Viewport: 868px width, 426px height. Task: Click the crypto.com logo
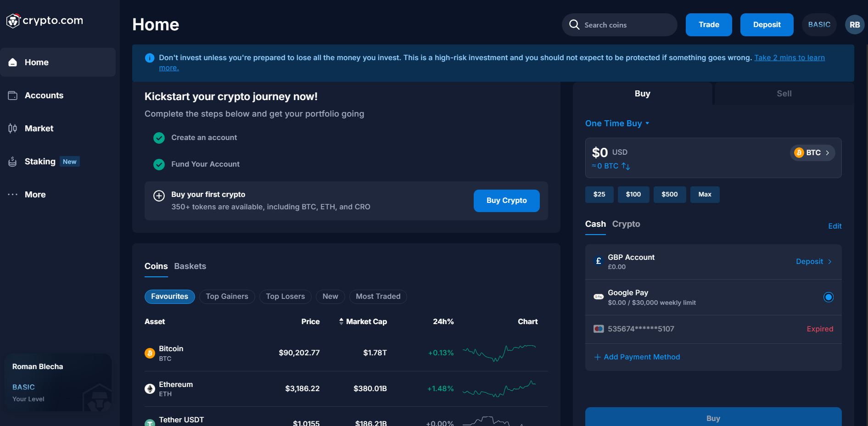pos(45,20)
